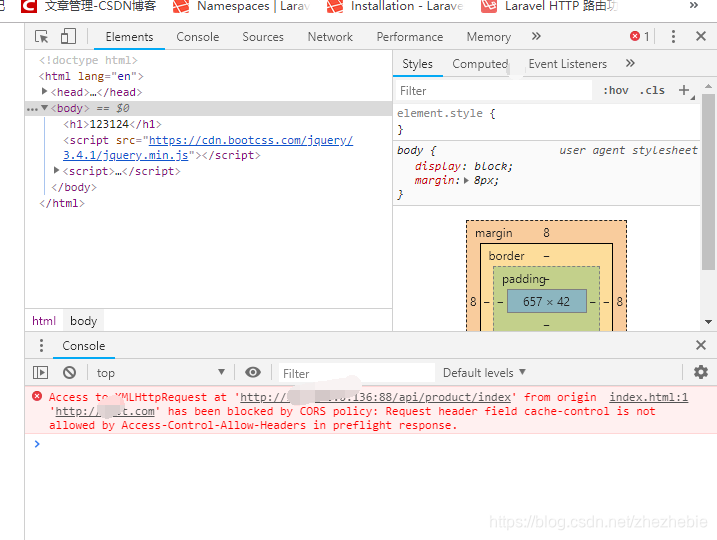Open the Network tab

tap(330, 37)
